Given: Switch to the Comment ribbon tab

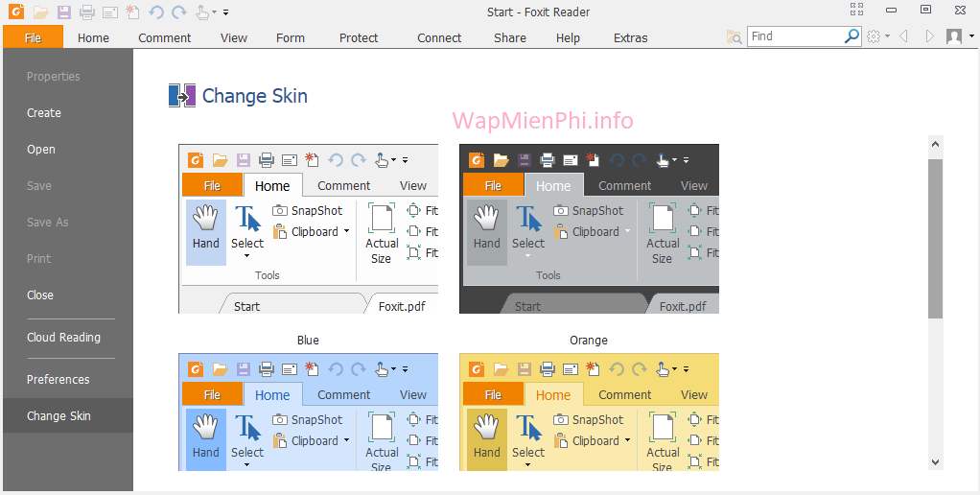Looking at the screenshot, I should pos(164,38).
